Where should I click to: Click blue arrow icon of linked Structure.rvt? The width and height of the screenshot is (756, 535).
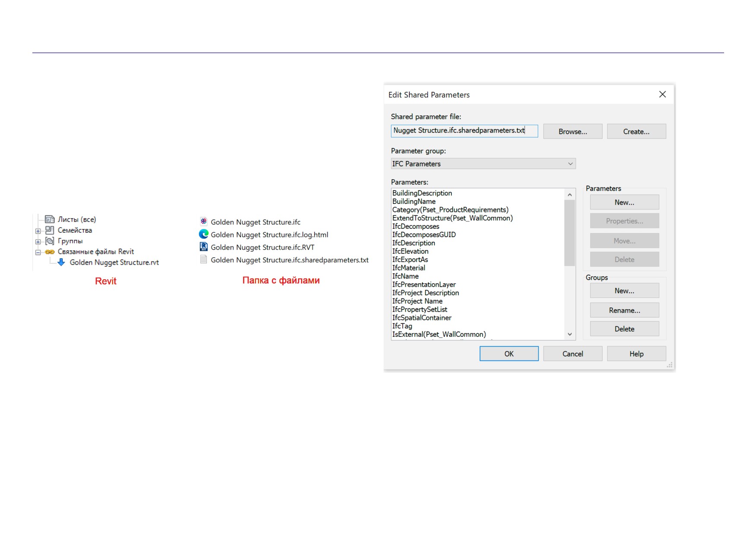tap(61, 262)
